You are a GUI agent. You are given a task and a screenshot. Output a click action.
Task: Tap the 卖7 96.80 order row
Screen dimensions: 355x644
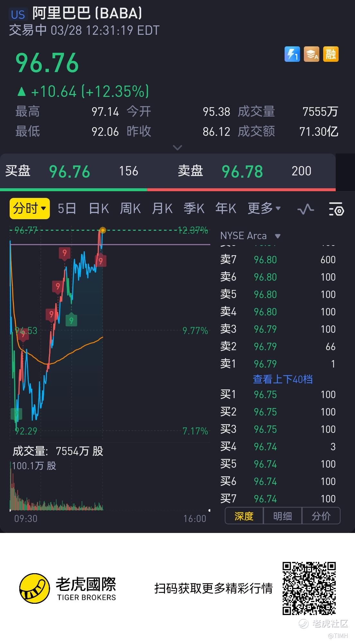(278, 259)
